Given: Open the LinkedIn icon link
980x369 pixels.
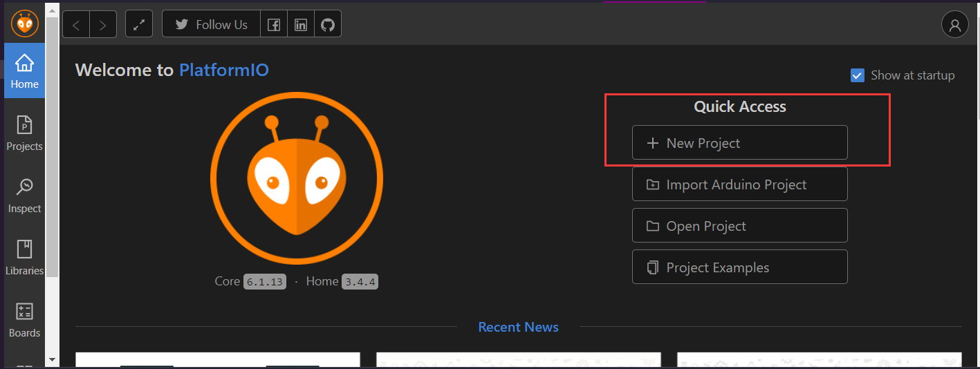Looking at the screenshot, I should coord(301,25).
